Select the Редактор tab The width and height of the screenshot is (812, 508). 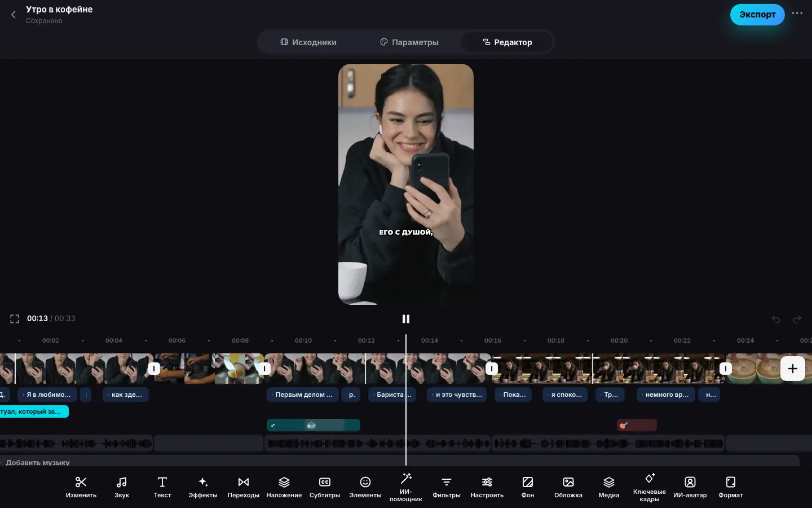(507, 42)
